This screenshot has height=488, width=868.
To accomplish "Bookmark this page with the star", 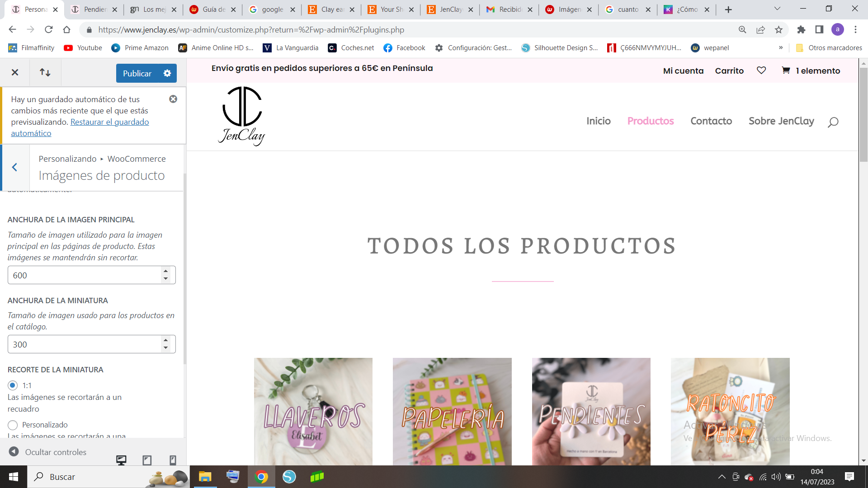I will 778,29.
